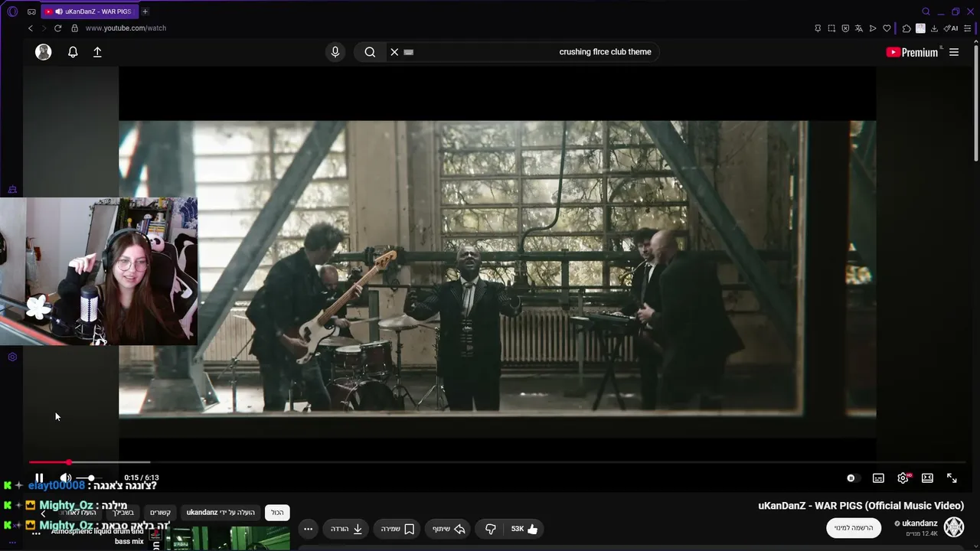This screenshot has height=551, width=980.
Task: Click the browser search tabs magnifier
Action: [x=926, y=11]
